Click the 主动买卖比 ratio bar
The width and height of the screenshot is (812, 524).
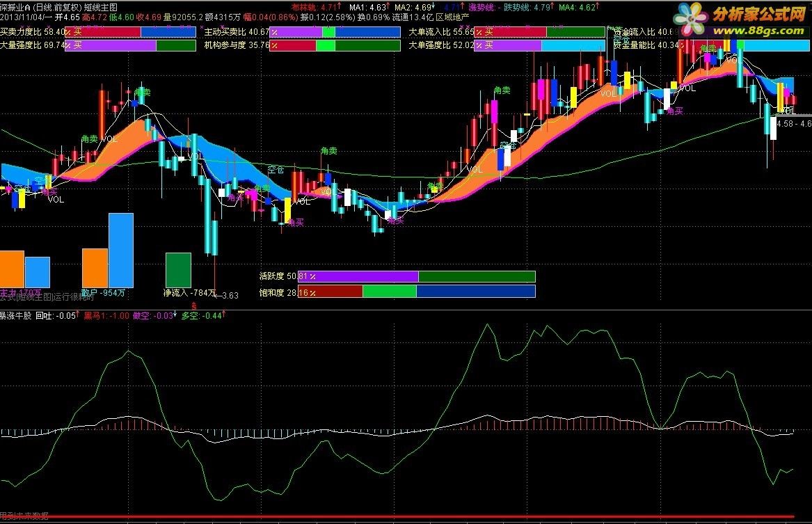click(x=335, y=32)
